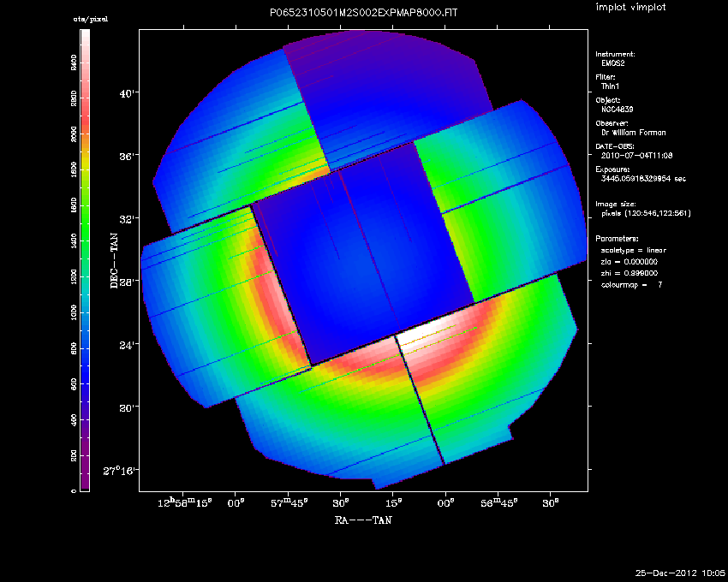
Task: Click the 56m45s right ascension label
Action: (x=498, y=502)
